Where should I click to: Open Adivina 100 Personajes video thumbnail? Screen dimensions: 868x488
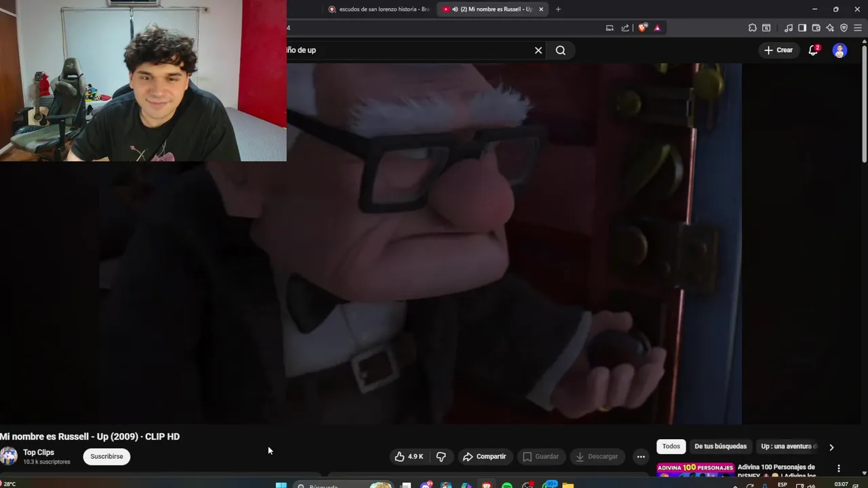(x=695, y=470)
